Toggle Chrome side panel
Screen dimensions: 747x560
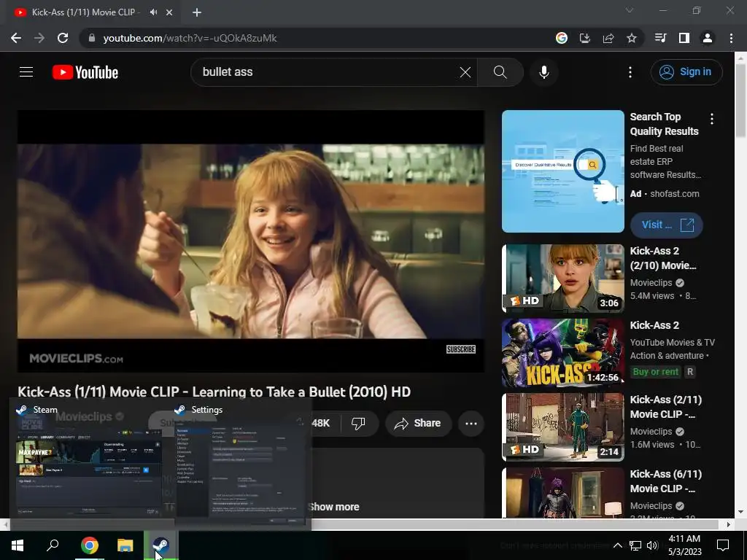684,38
